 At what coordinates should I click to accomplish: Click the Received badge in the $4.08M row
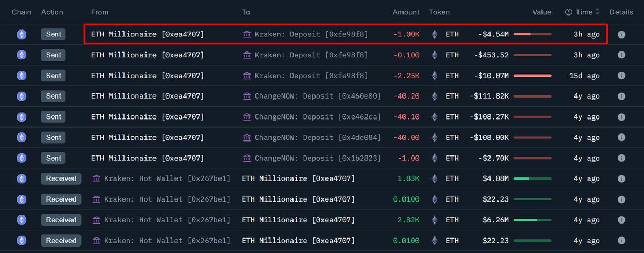pos(61,178)
